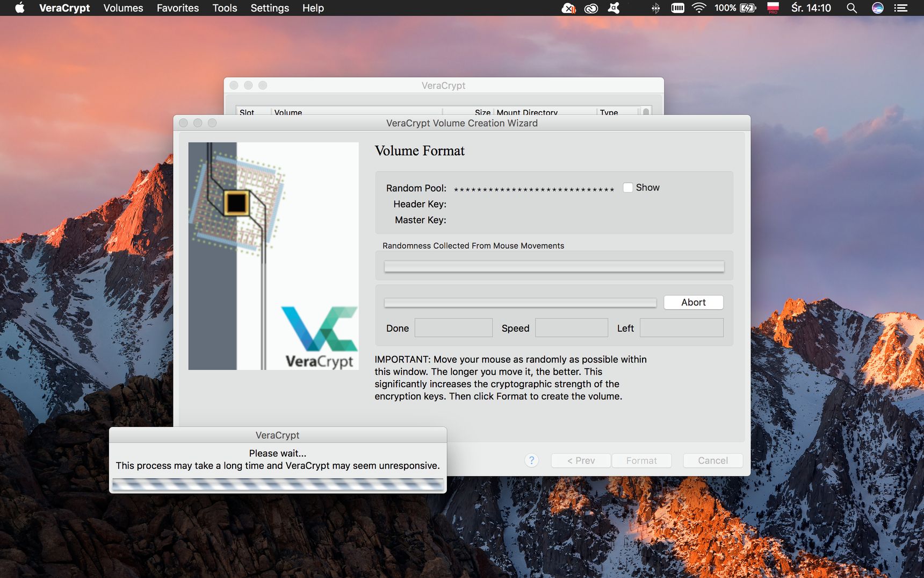Viewport: 924px width, 578px height.
Task: Click the VeraCrypt logo image in wizard
Action: 319,337
